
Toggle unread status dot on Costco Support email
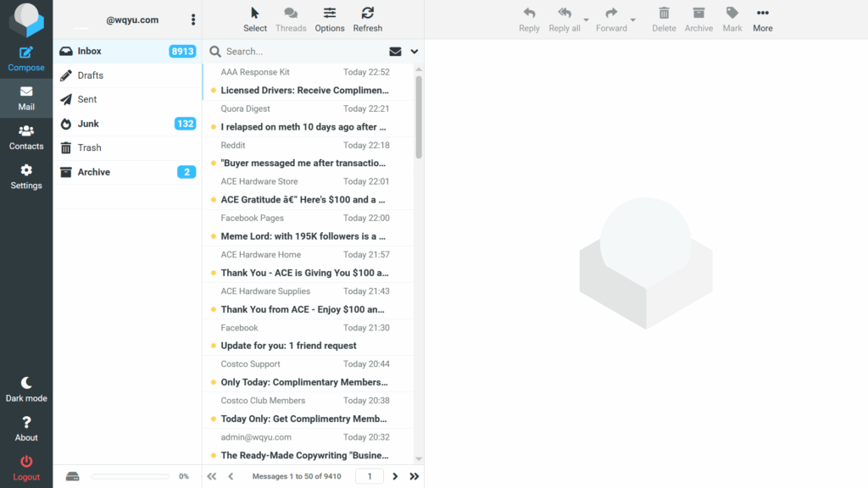213,382
